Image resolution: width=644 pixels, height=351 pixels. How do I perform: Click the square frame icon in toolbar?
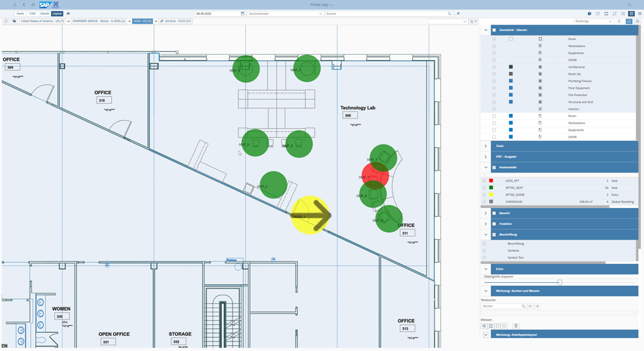(x=606, y=14)
